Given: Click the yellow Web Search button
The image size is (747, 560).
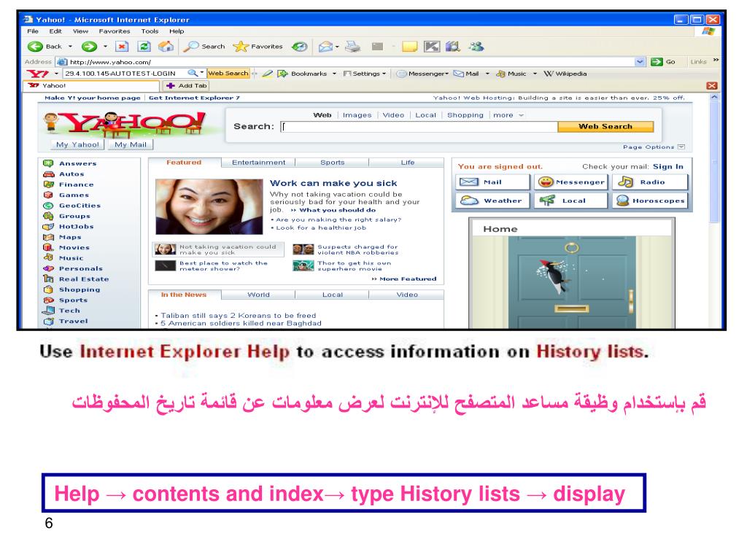Looking at the screenshot, I should coord(605,127).
